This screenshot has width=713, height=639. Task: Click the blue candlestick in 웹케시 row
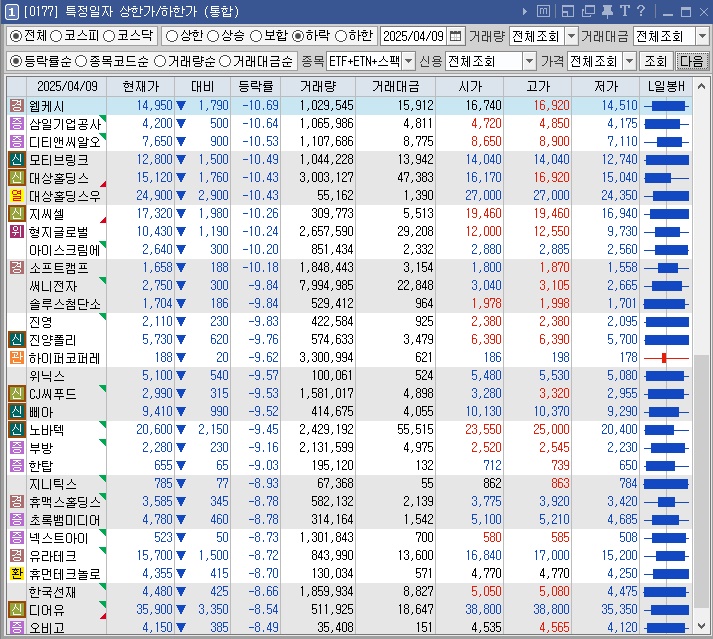667,106
